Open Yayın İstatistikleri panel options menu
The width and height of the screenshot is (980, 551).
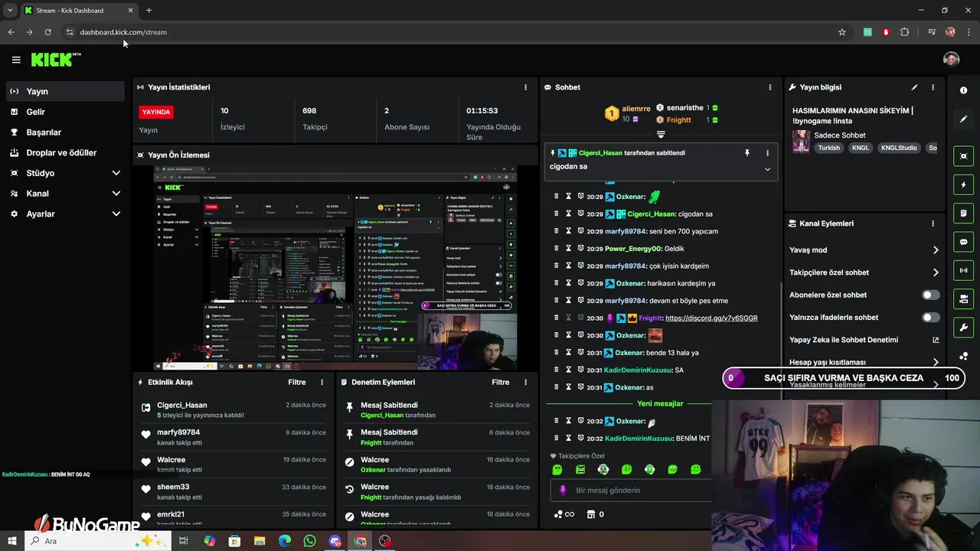click(x=525, y=87)
